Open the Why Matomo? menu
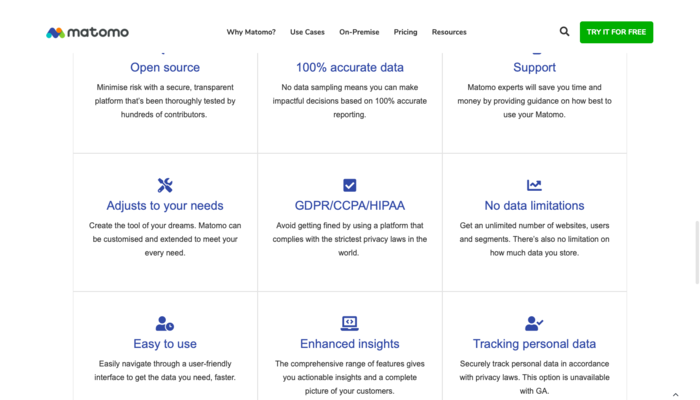Screen dimensions: 700x400 point(251,32)
